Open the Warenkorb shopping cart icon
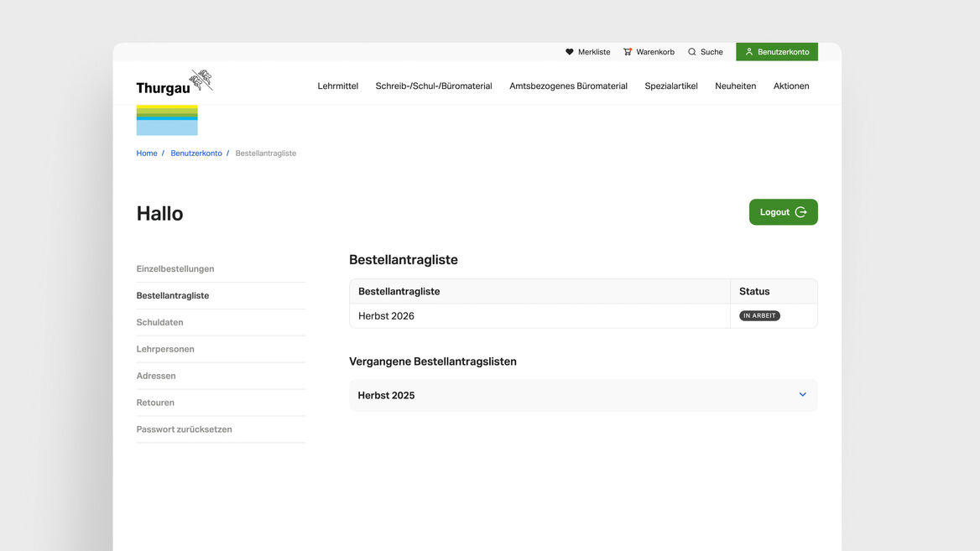 pyautogui.click(x=628, y=52)
